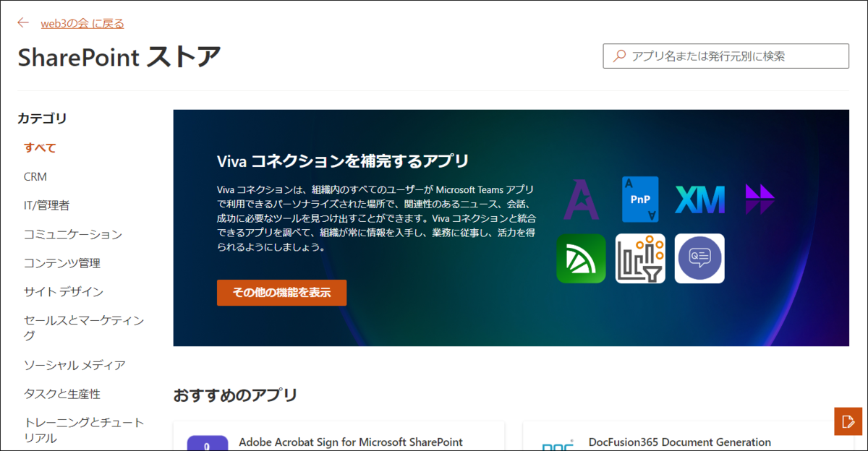Click the おすすめのアプリ heading
This screenshot has height=451, width=868.
click(235, 395)
